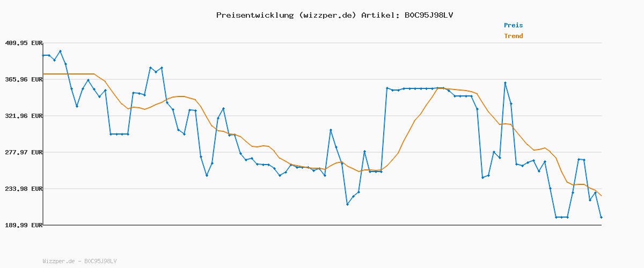Click the first blue price data point
This screenshot has height=268, width=644.
(x=43, y=55)
